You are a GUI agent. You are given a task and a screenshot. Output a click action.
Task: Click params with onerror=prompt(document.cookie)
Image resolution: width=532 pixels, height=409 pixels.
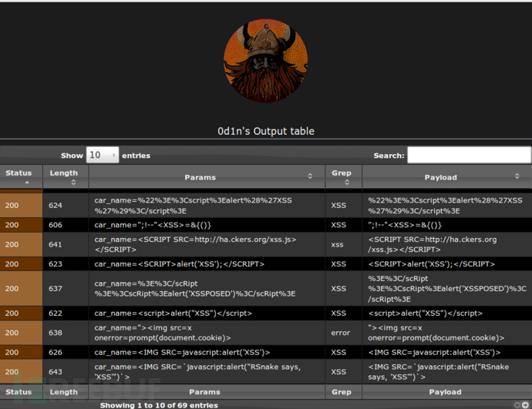click(x=163, y=333)
